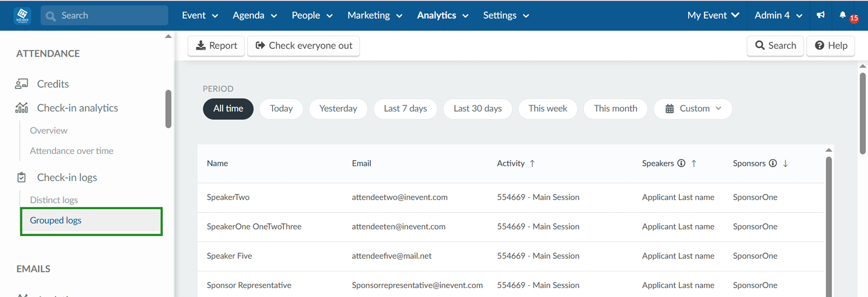
Task: Click the sidebar scrollbar thumb
Action: [x=168, y=109]
